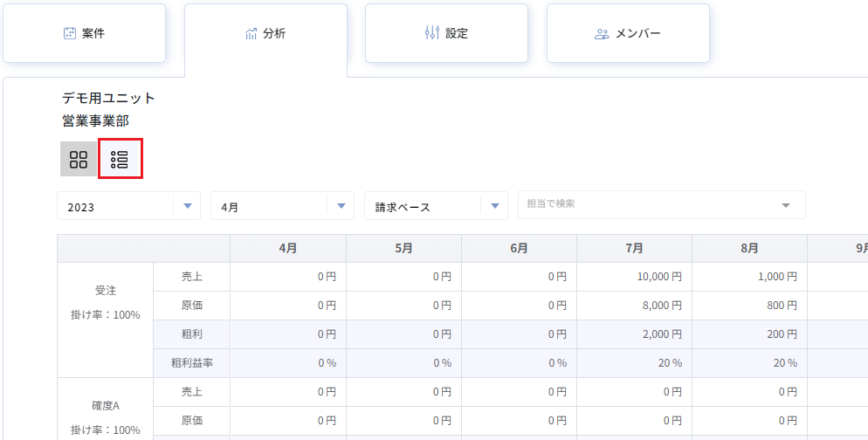
Task: Click the 200 円 cell in 8月
Action: pyautogui.click(x=749, y=334)
